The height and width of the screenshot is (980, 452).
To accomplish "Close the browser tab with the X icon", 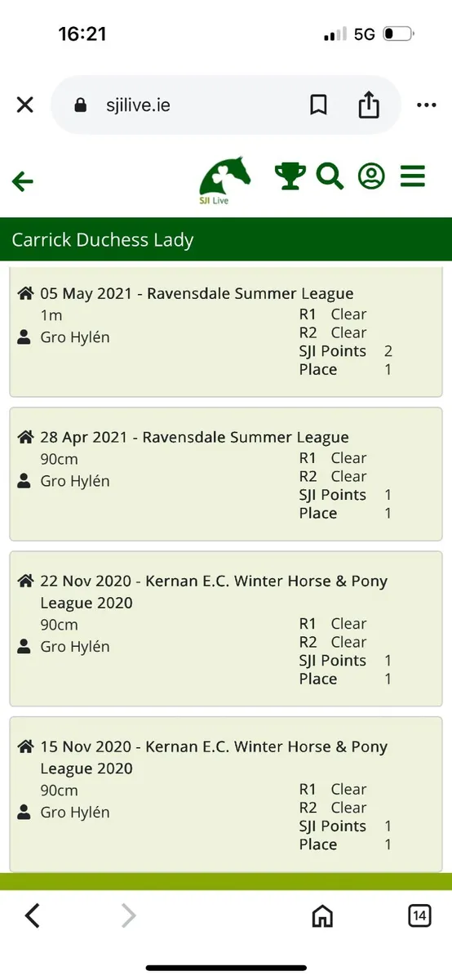I will (25, 105).
